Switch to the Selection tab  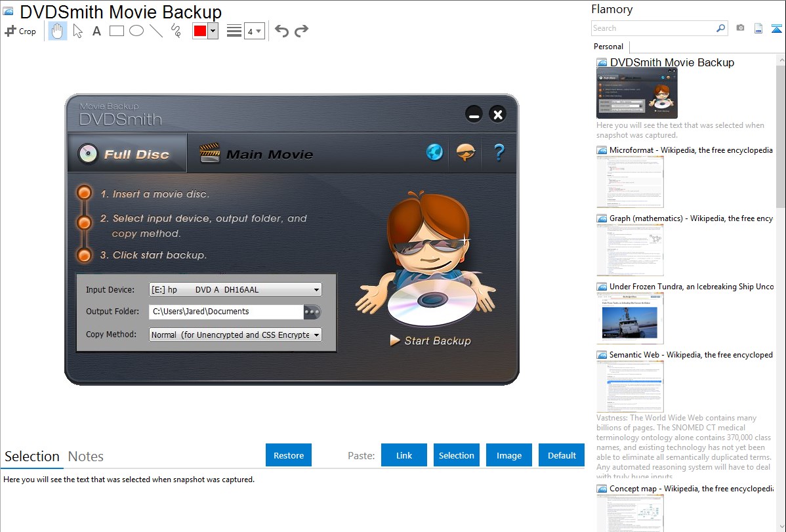pyautogui.click(x=32, y=457)
